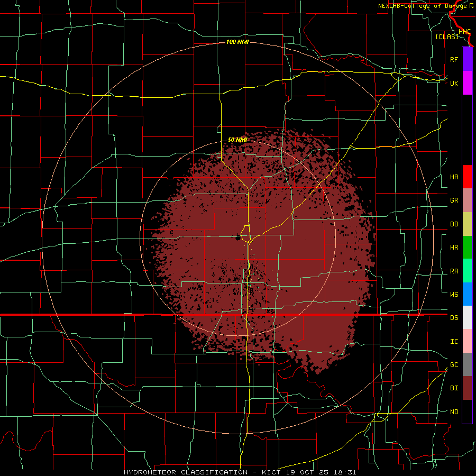Click the GR legend label
Image resolution: width=476 pixels, height=476 pixels.
tap(454, 200)
